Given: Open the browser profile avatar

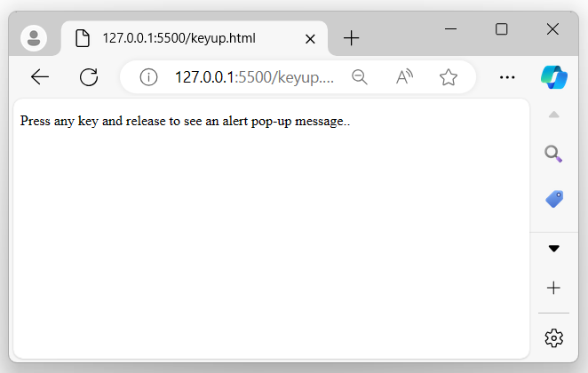Looking at the screenshot, I should point(35,38).
